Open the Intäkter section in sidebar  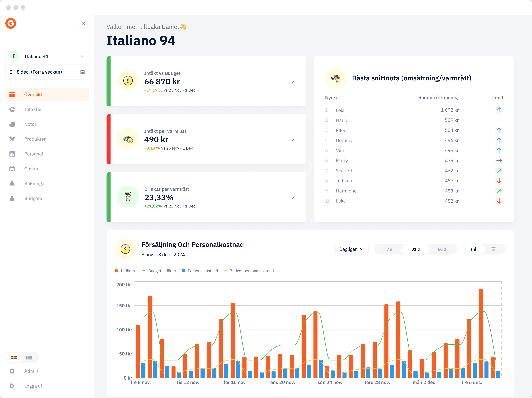coord(33,109)
